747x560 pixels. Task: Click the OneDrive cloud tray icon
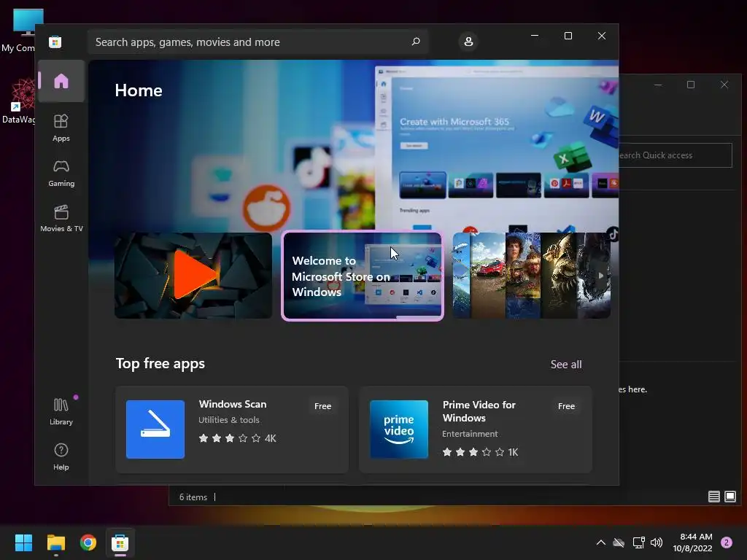[619, 542]
